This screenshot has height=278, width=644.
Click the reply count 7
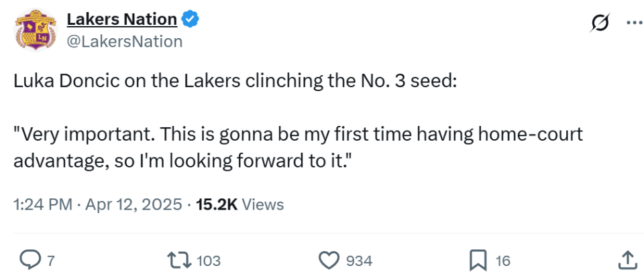(50, 261)
